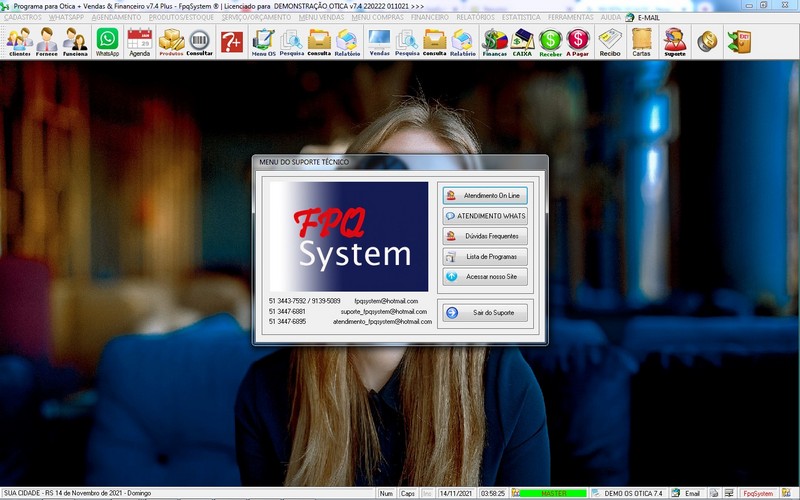Click the Fornece suppliers icon

[x=47, y=42]
